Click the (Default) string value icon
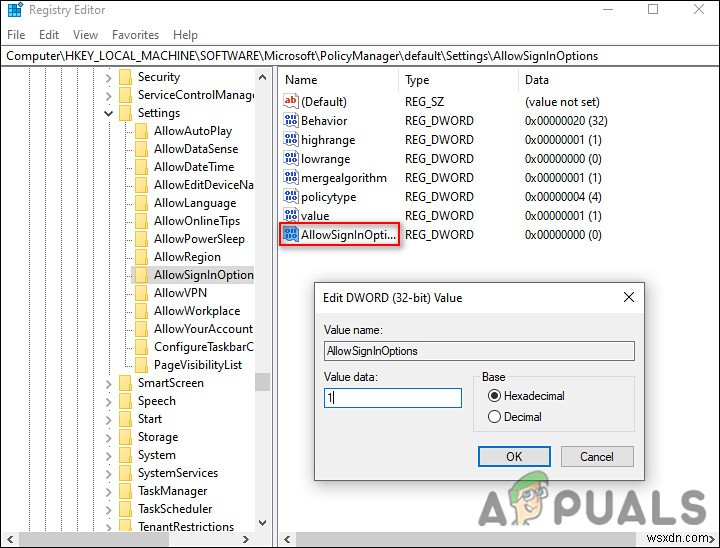The image size is (720, 548). [x=291, y=101]
